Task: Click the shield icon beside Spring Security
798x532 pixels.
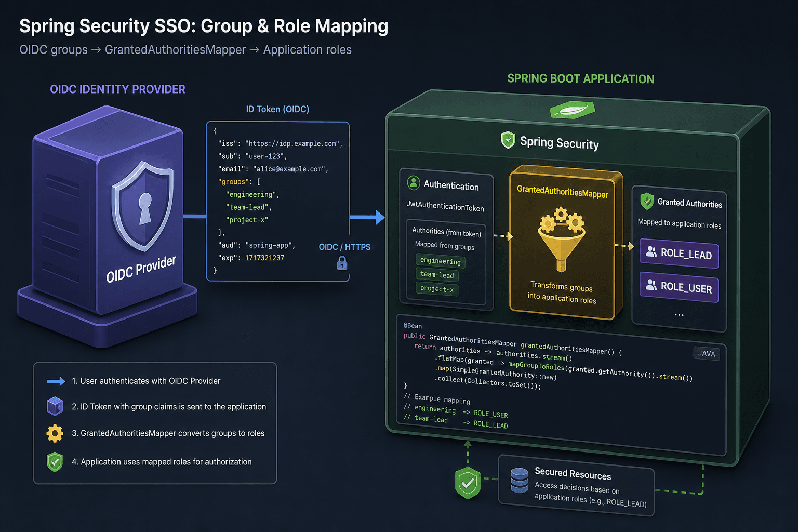Action: [508, 140]
